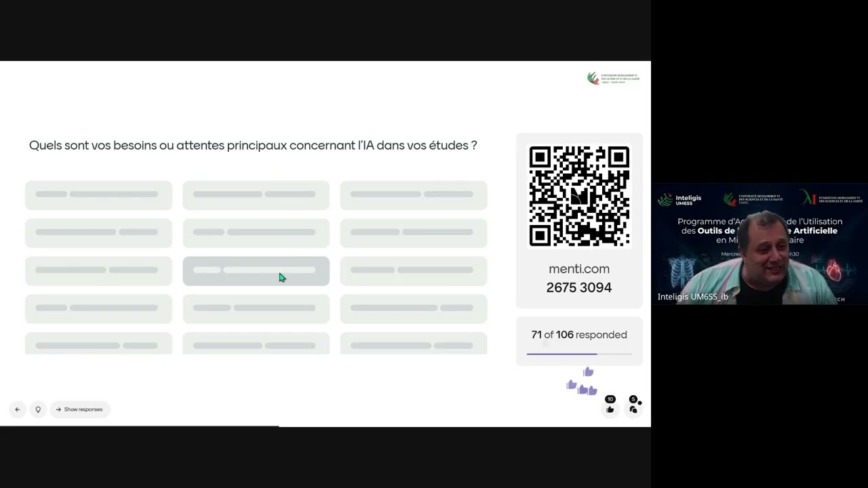Open the comments icon with badge 5

click(633, 408)
